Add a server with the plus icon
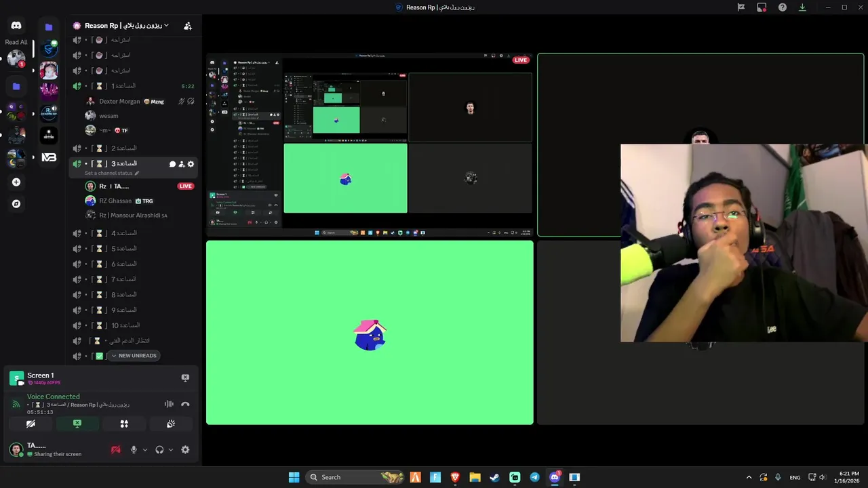The width and height of the screenshot is (868, 488). tap(16, 182)
